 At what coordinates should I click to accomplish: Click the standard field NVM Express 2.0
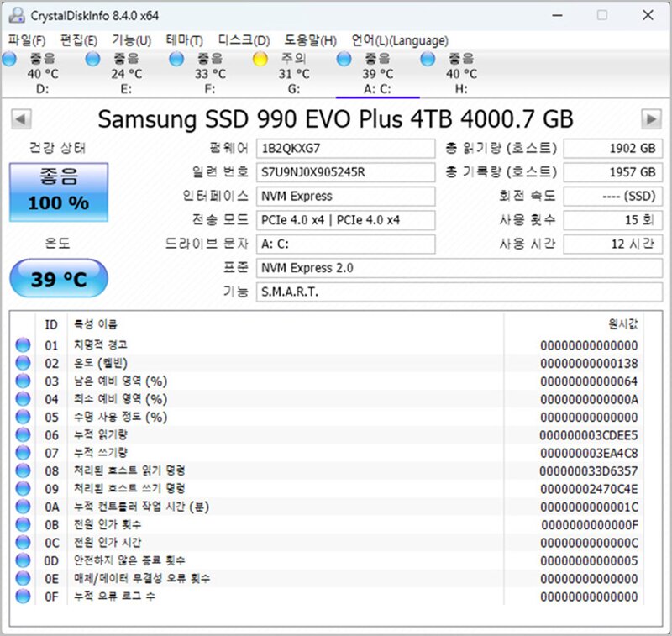coord(459,268)
